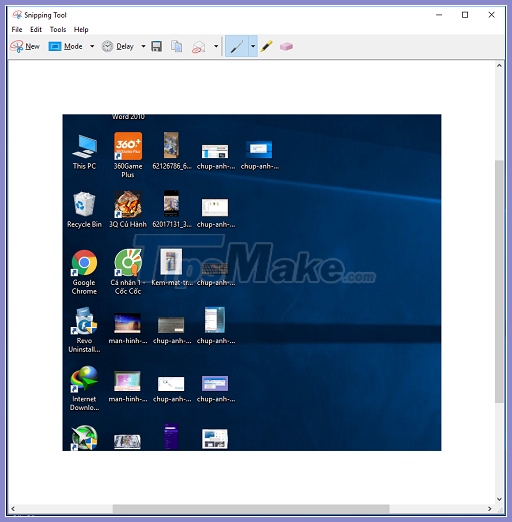Send snip via email icon
Viewport: 512px width, 522px height.
coord(199,47)
